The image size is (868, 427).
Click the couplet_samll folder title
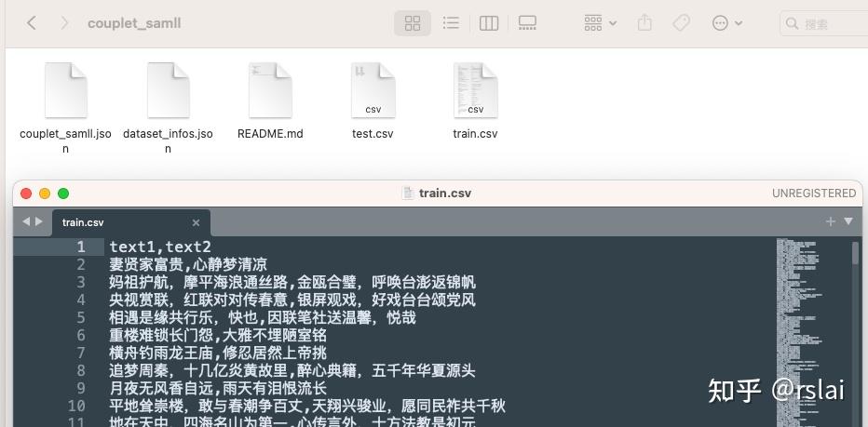(x=134, y=23)
